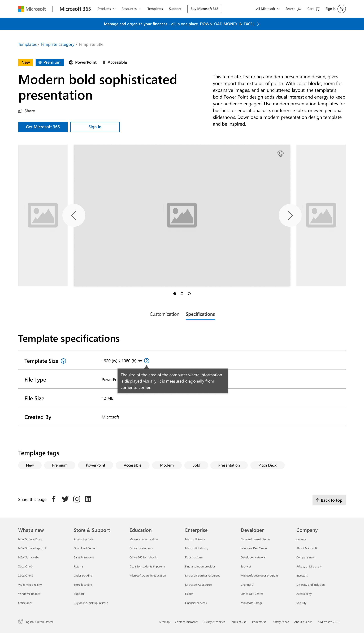The width and height of the screenshot is (364, 633).
Task: Open the Templates nav menu item
Action: pyautogui.click(x=155, y=9)
